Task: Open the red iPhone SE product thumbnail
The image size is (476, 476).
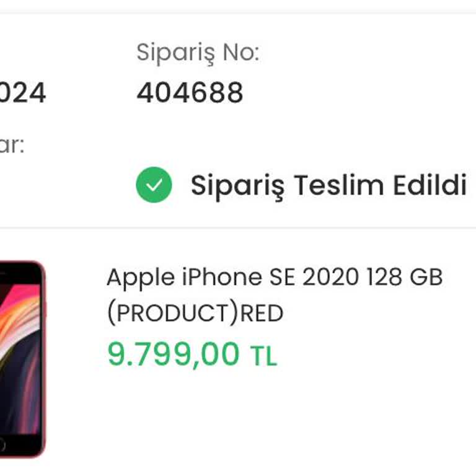Action: tap(21, 358)
